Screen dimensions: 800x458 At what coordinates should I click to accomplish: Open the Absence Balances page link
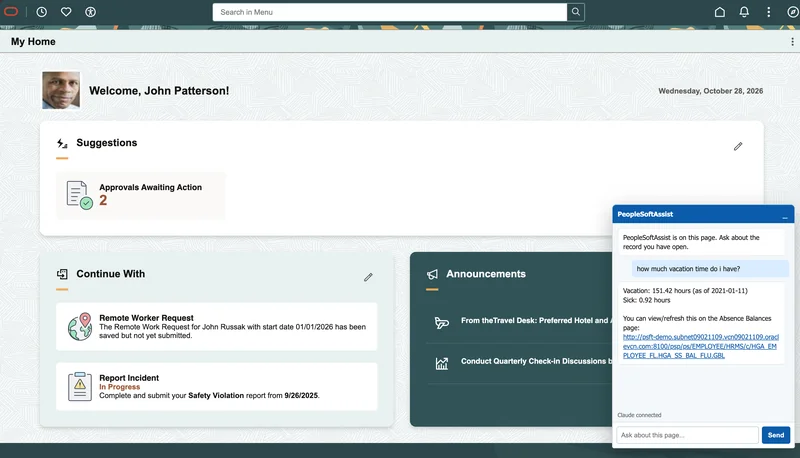coord(701,346)
